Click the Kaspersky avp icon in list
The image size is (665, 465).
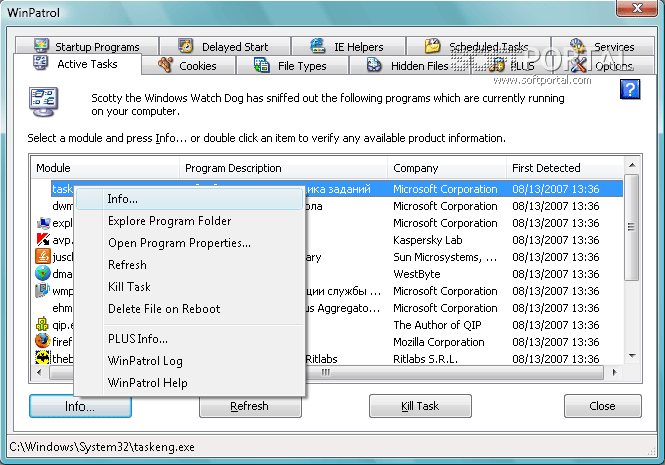click(43, 240)
